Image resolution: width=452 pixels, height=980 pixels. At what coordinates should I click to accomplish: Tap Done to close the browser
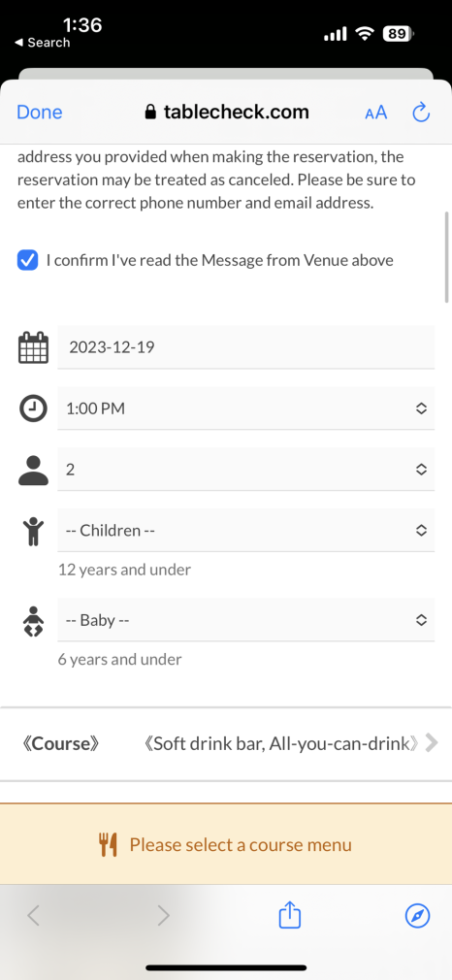pyautogui.click(x=40, y=113)
